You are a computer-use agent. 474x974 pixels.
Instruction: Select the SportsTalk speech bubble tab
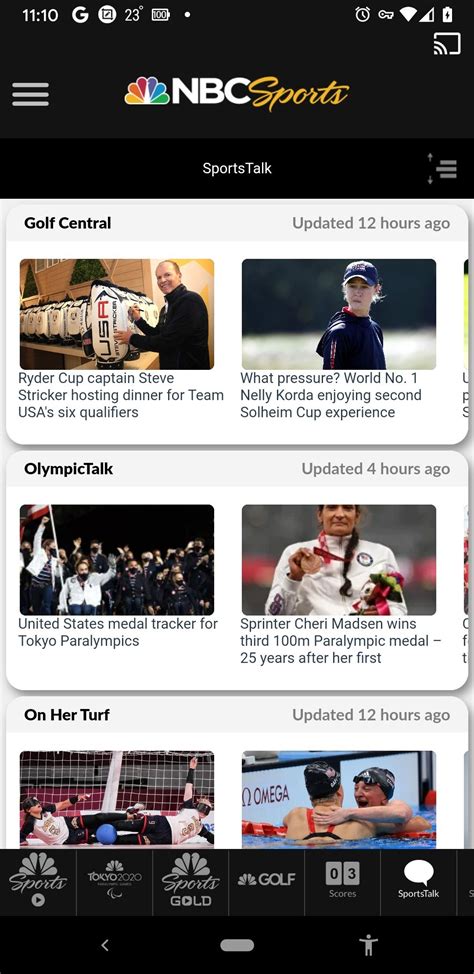click(418, 881)
